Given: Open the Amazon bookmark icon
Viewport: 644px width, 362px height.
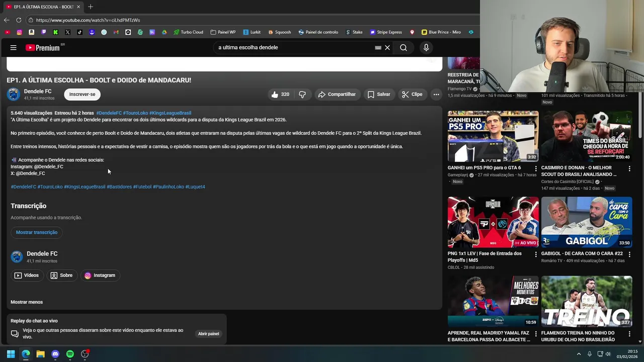Looking at the screenshot, I should (x=31, y=32).
